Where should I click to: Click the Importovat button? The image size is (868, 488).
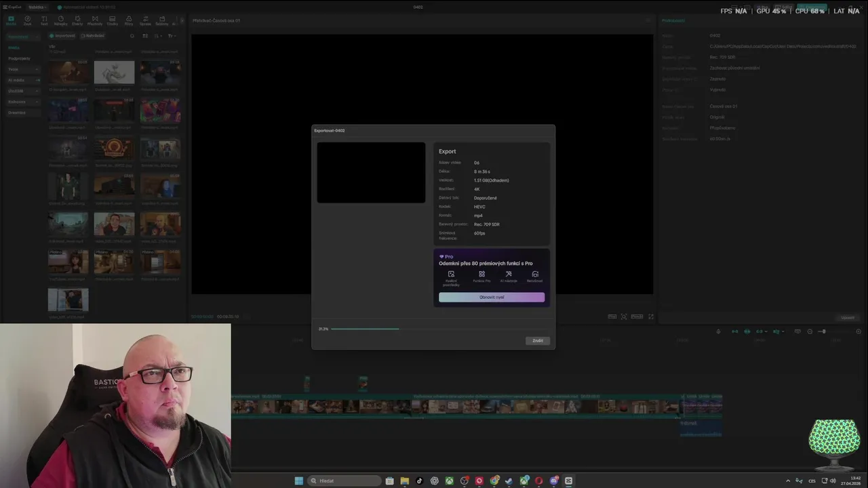(x=62, y=36)
